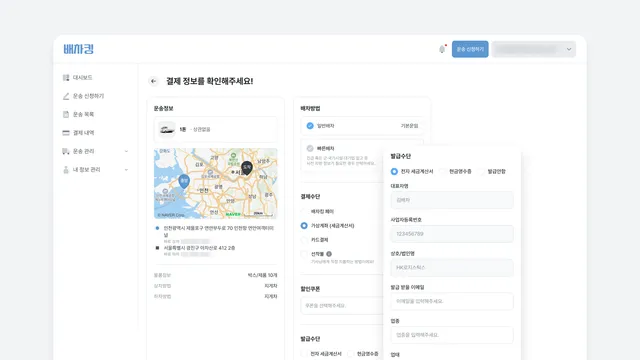
Task: Click the card icon for 결제 내역
Action: 66,133
